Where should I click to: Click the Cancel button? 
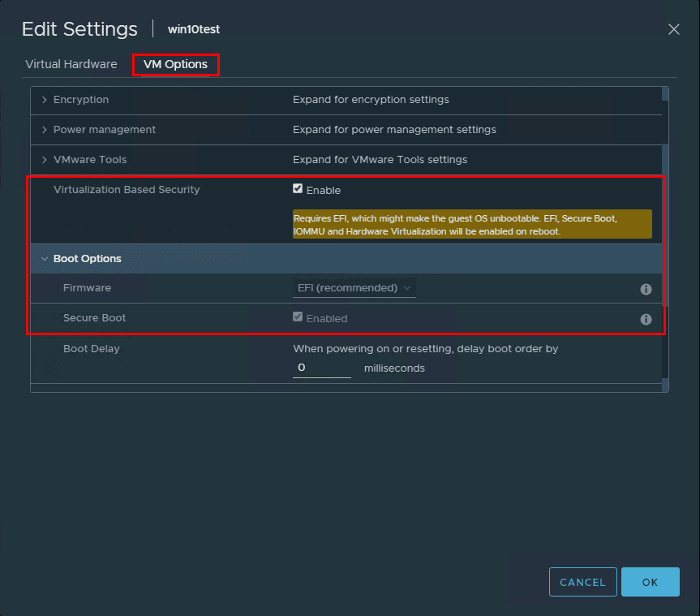pyautogui.click(x=582, y=582)
